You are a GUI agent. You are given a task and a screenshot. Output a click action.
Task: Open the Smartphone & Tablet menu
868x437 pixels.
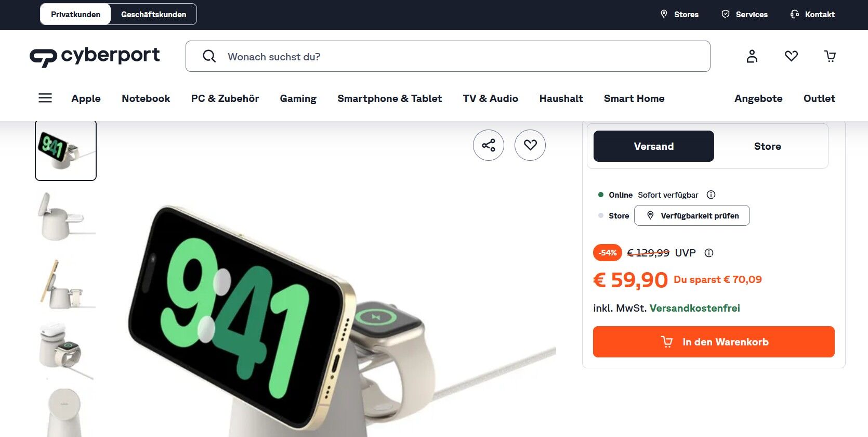(389, 98)
